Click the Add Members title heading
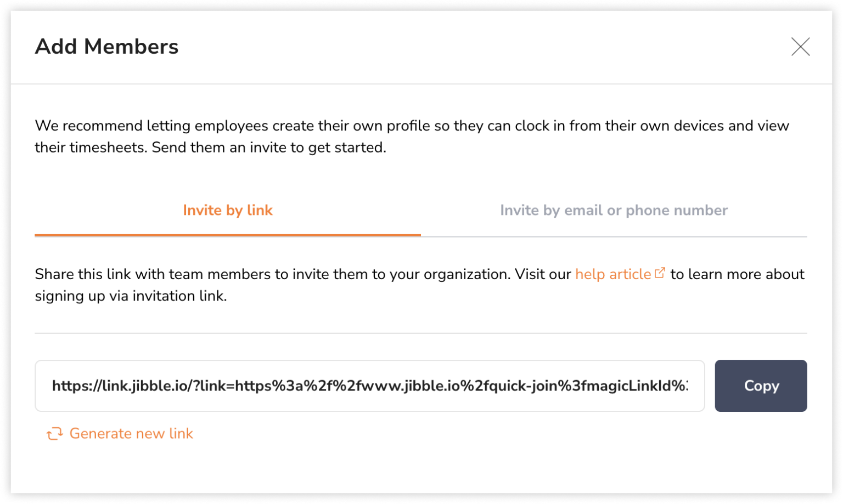The image size is (843, 504). click(106, 47)
